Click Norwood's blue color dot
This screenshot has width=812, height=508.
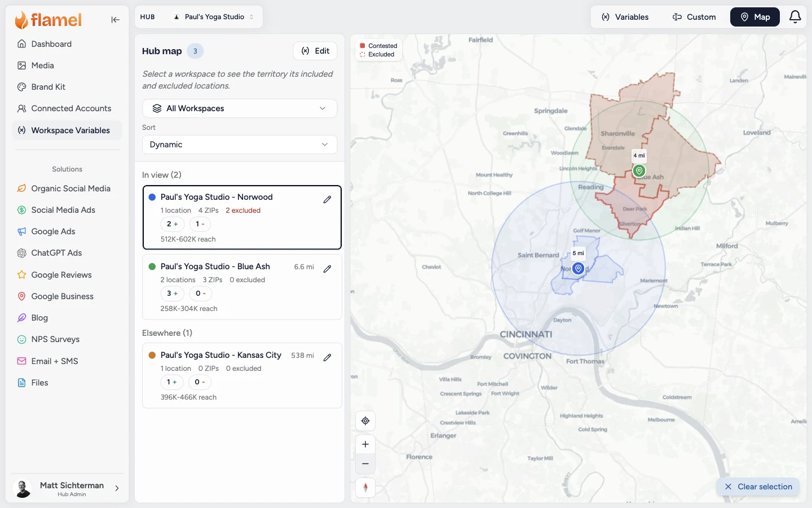[152, 197]
